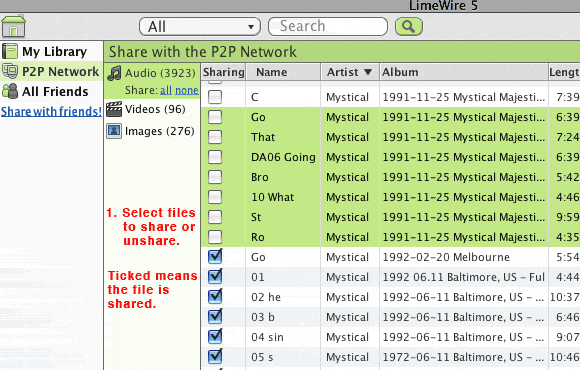The width and height of the screenshot is (580, 370).
Task: Tick the sharing checkbox for Ro
Action: [x=215, y=237]
